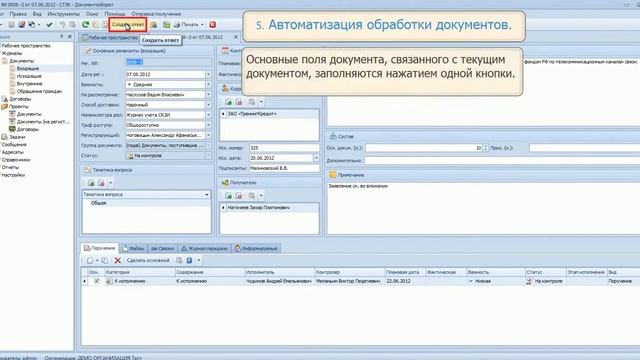Image resolution: width=640 pixels, height=360 pixels.
Task: Open Важность dropdown showing Средняя
Action: click(208, 84)
